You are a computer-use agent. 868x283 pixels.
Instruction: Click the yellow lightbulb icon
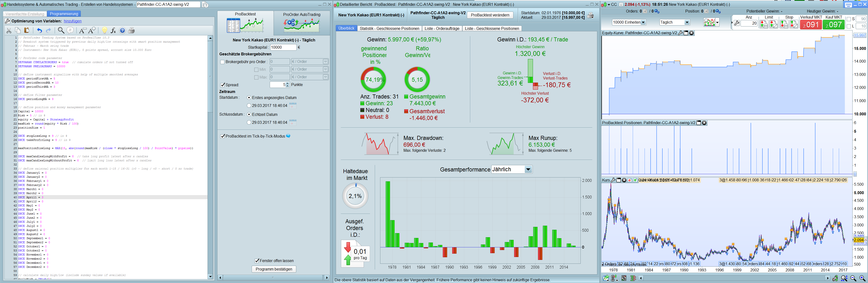[104, 31]
